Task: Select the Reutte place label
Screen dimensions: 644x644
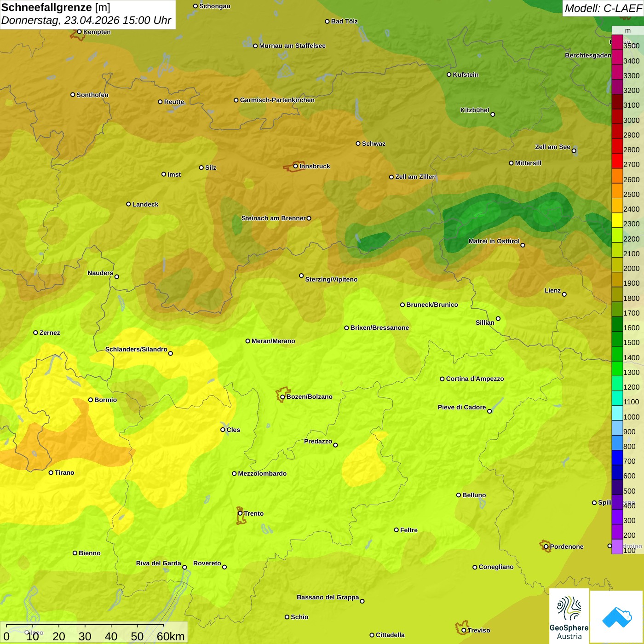Action: 174,102
